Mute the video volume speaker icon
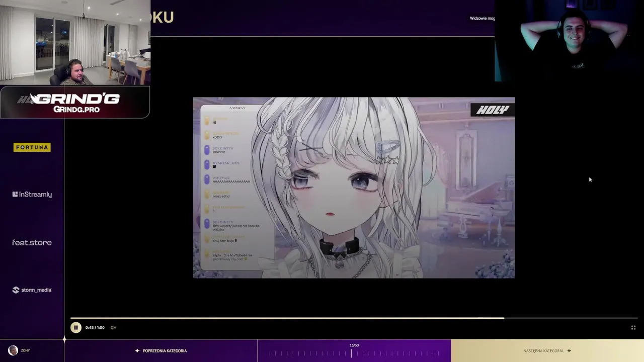Viewport: 644px width, 362px height. click(x=113, y=327)
